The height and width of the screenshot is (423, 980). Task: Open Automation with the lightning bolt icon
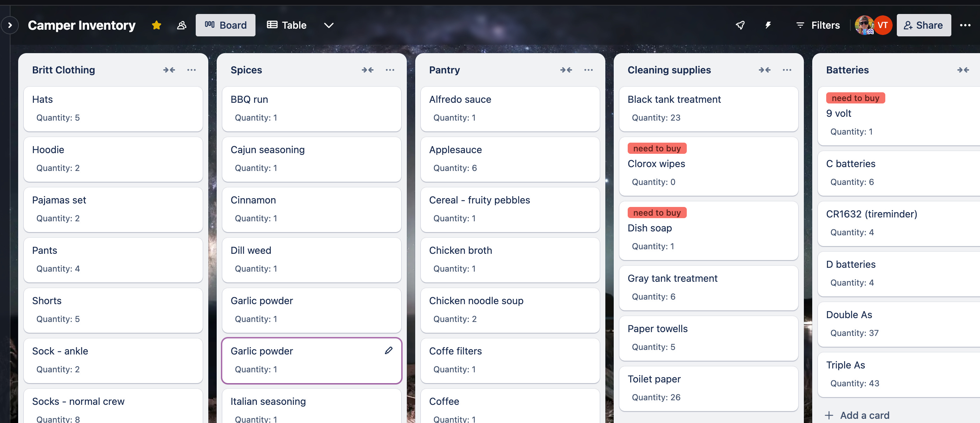[768, 25]
